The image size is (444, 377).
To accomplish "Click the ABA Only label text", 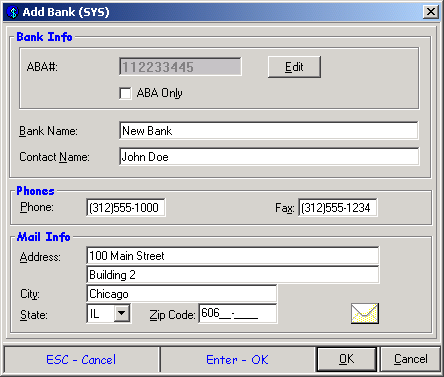I will coord(160,93).
